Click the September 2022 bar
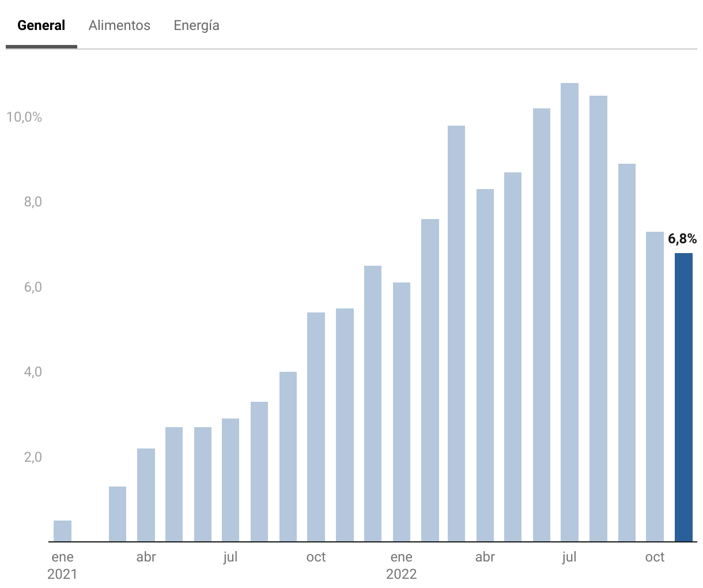Viewport: 703px width, 588px height. [x=627, y=353]
